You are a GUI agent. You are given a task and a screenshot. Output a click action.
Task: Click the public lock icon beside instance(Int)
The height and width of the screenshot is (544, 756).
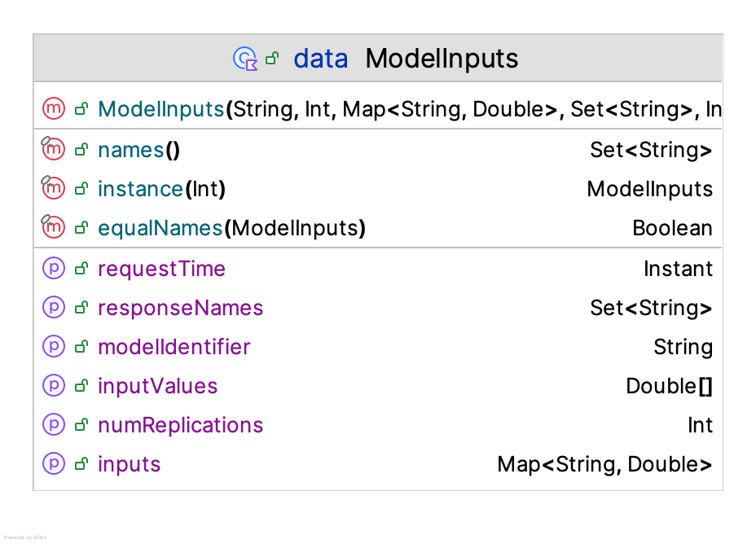[x=81, y=189]
